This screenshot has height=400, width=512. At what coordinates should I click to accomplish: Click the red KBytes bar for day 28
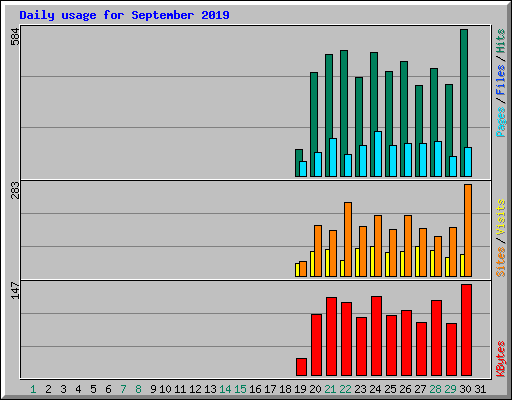click(x=436, y=338)
